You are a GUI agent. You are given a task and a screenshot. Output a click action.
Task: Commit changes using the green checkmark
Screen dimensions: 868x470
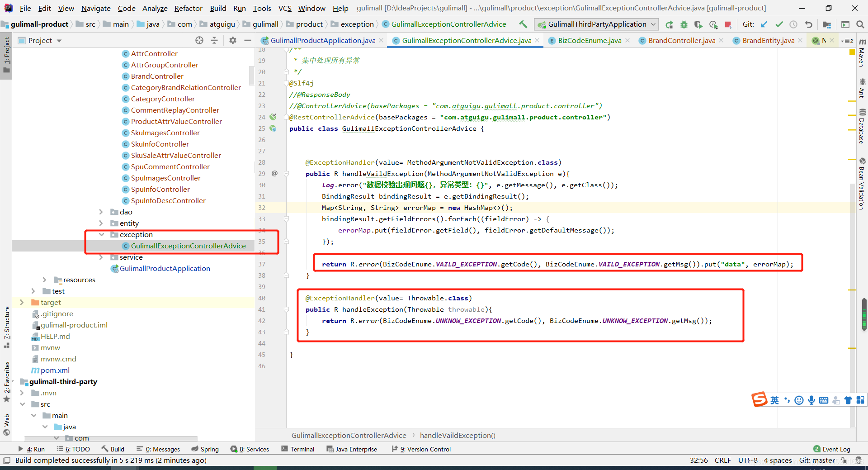point(779,24)
